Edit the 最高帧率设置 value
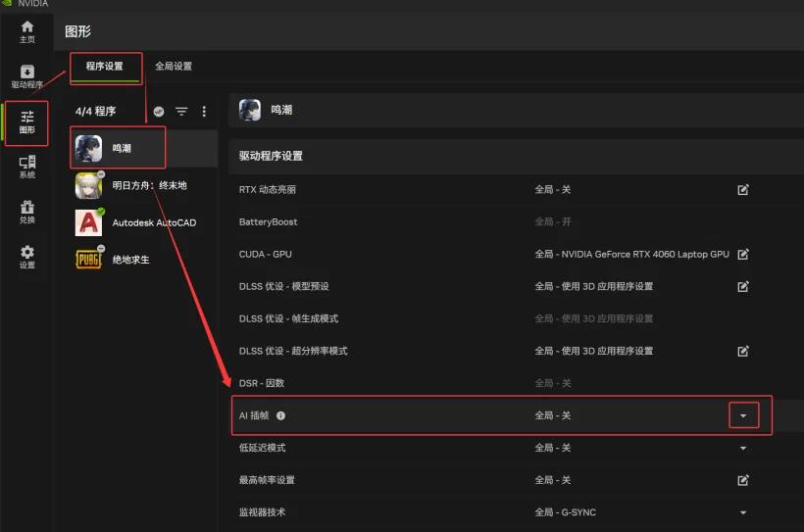The height and width of the screenshot is (532, 804). (x=743, y=480)
